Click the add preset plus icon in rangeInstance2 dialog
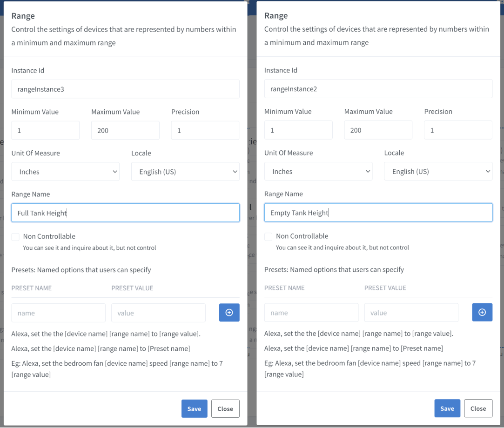Image resolution: width=504 pixels, height=428 pixels. click(482, 312)
